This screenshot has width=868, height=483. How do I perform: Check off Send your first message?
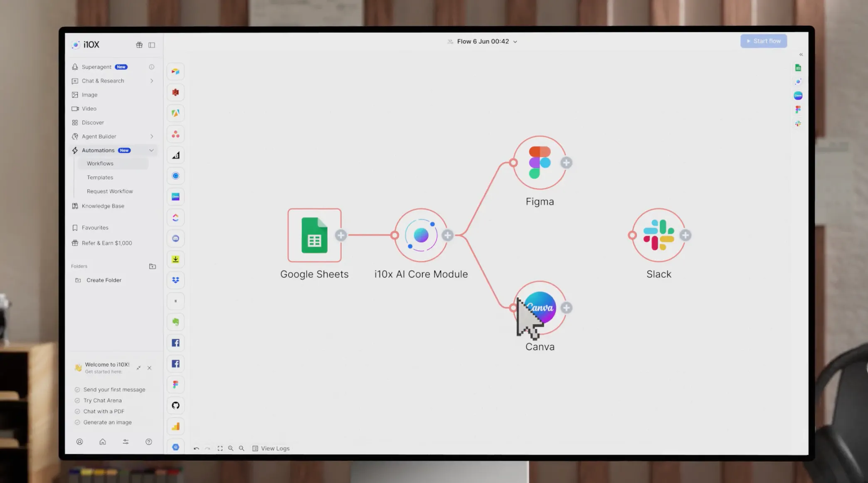pyautogui.click(x=77, y=389)
